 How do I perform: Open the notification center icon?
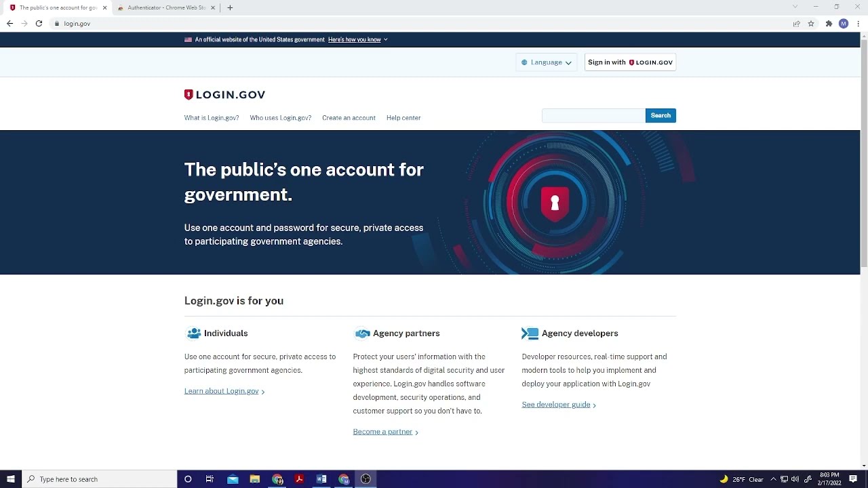(853, 479)
